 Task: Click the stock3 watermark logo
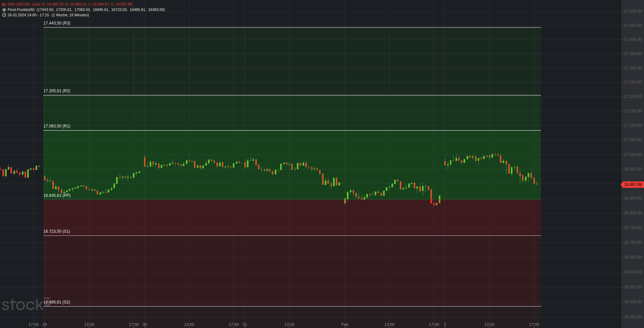[x=25, y=305]
